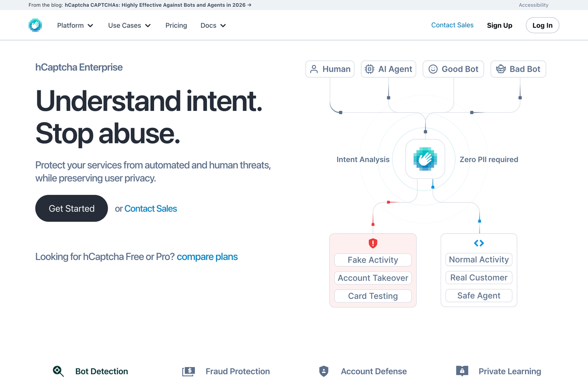Click the central hCaptcha hand logo
This screenshot has height=378, width=588.
[425, 159]
